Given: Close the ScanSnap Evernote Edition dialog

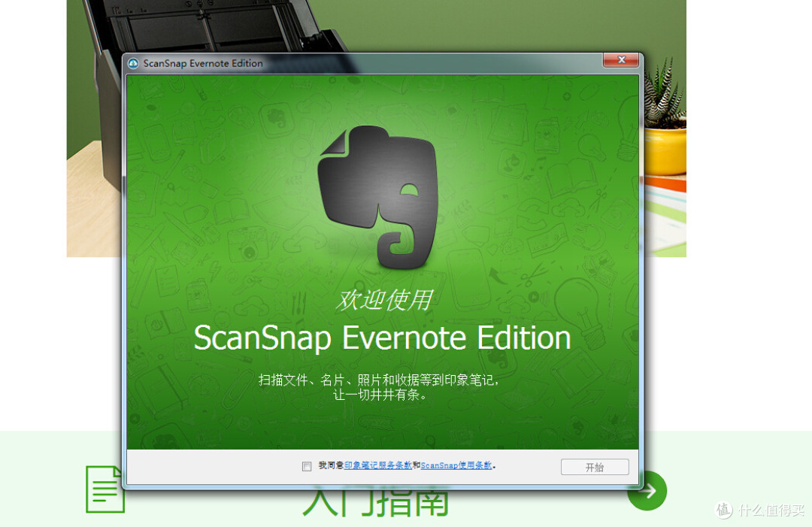Looking at the screenshot, I should (x=621, y=60).
